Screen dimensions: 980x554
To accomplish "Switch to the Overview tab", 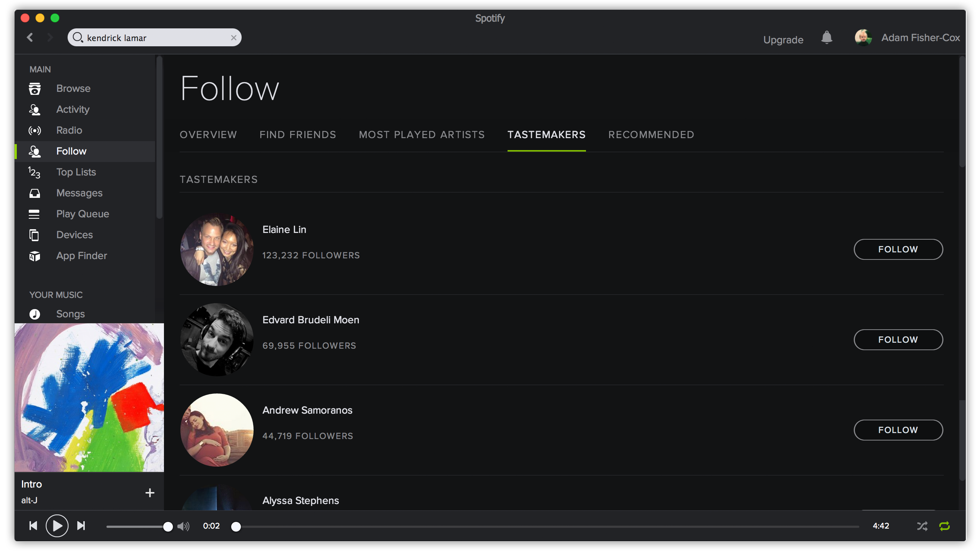I will (208, 135).
